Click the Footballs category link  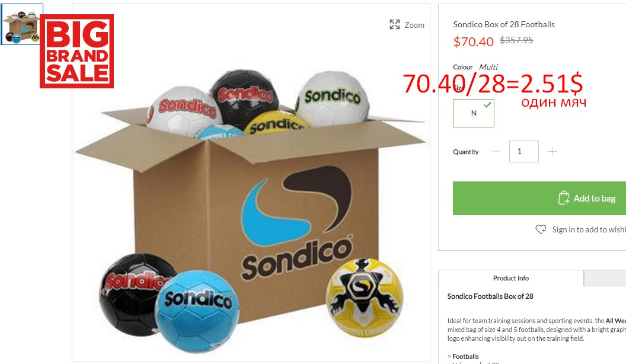[465, 356]
